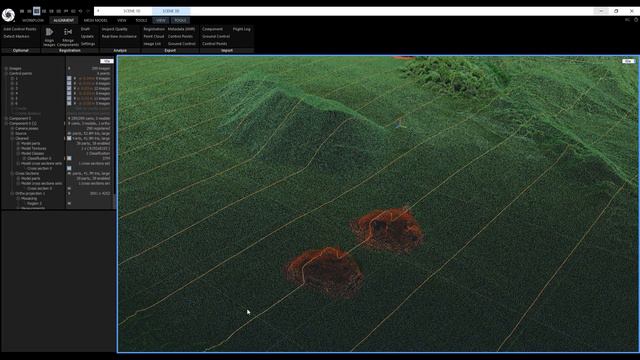This screenshot has width=640, height=360.
Task: Open the 1Ds panel view dropdown
Action: click(107, 61)
